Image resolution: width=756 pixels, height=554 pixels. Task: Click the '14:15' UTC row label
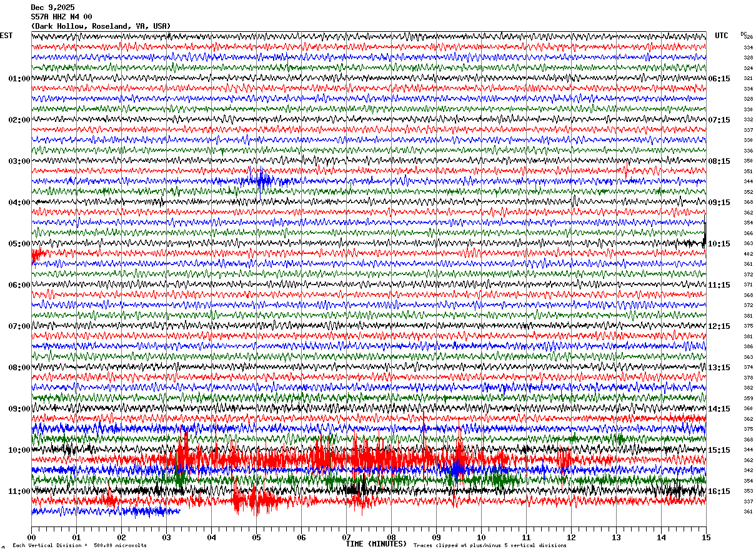click(x=720, y=409)
